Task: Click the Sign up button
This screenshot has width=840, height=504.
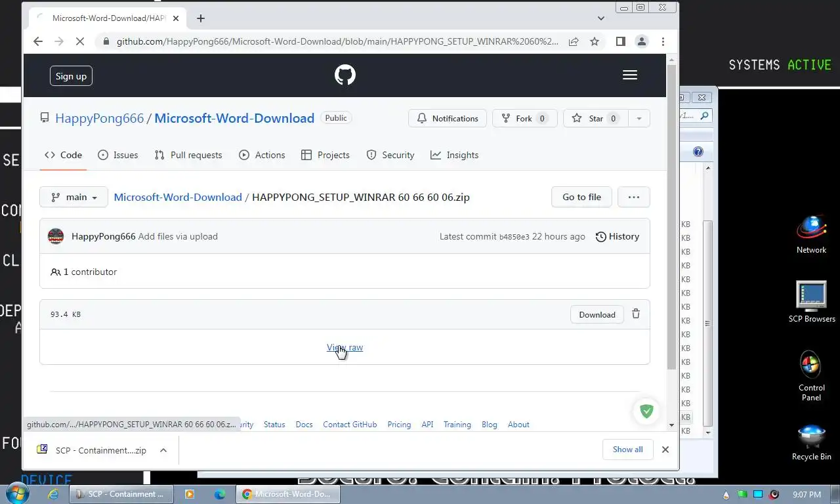Action: click(71, 76)
